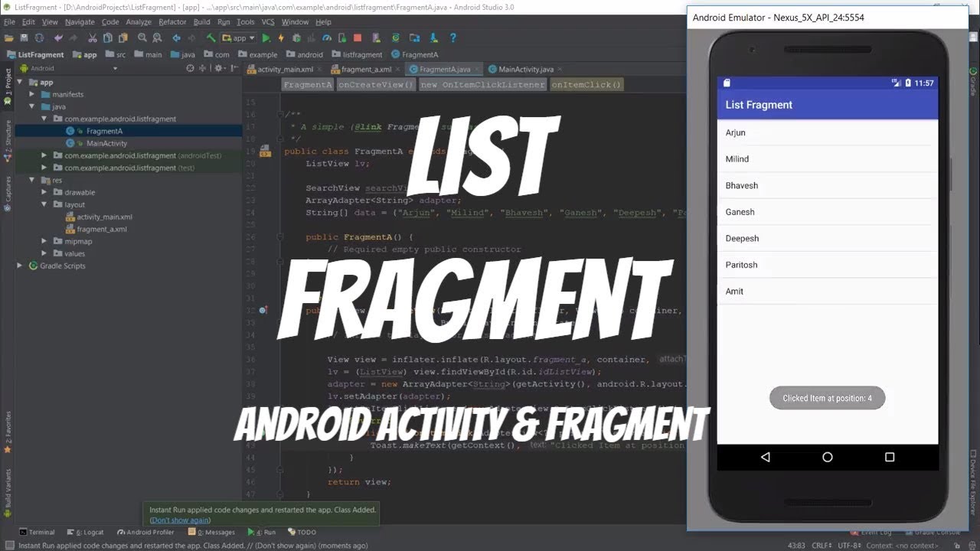
Task: Collapse the app module node
Action: click(x=21, y=82)
